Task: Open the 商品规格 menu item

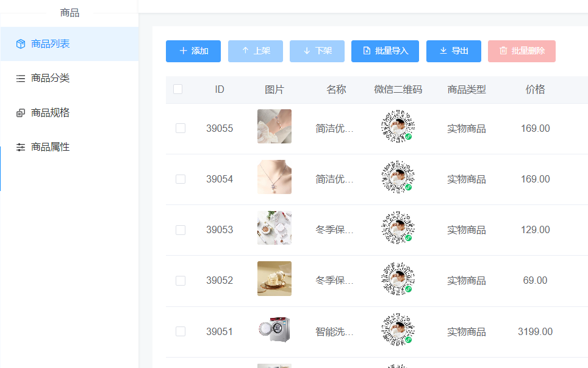Action: coord(70,113)
